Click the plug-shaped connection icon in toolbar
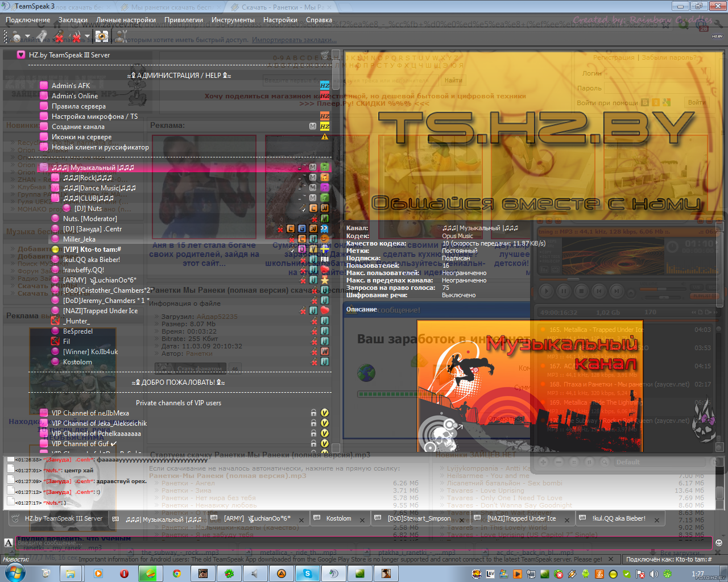The height and width of the screenshot is (582, 728). click(42, 36)
